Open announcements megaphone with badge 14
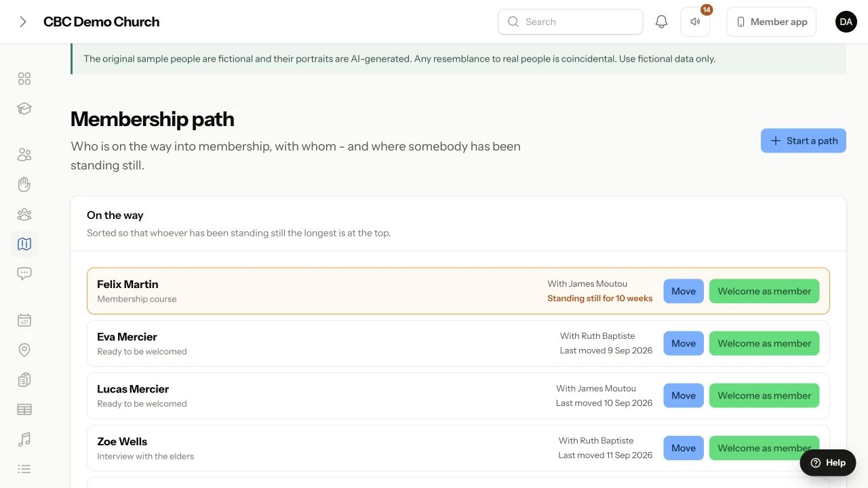 (x=695, y=22)
